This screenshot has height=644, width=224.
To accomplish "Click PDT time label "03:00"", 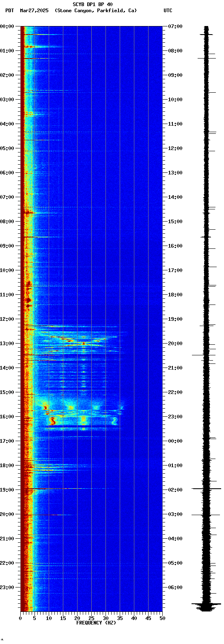I will tap(7, 100).
